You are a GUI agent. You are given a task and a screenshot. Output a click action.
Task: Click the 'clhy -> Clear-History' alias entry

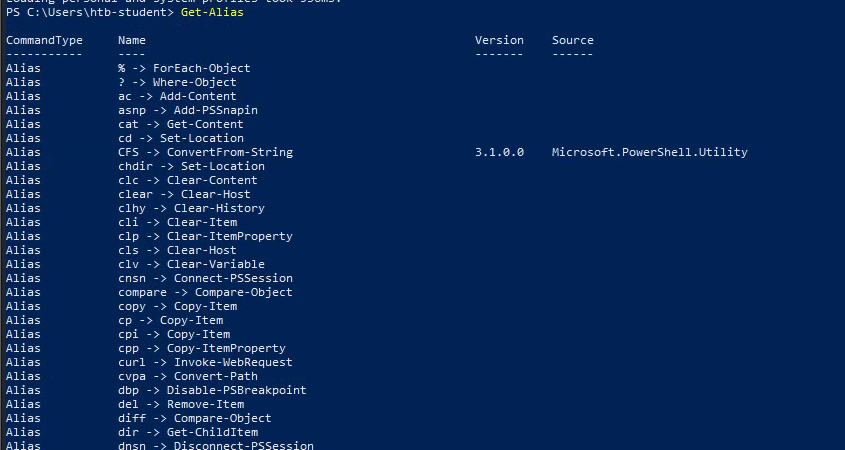tap(191, 208)
